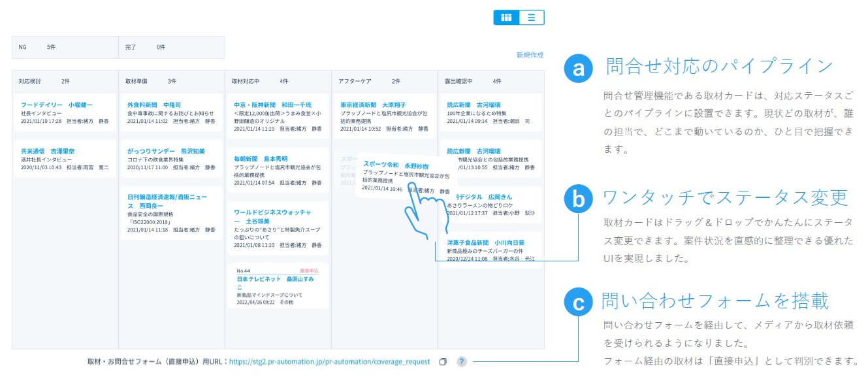Open the 共米通信 吉澤里奈 card
This screenshot has width=868, height=379.
65,159
